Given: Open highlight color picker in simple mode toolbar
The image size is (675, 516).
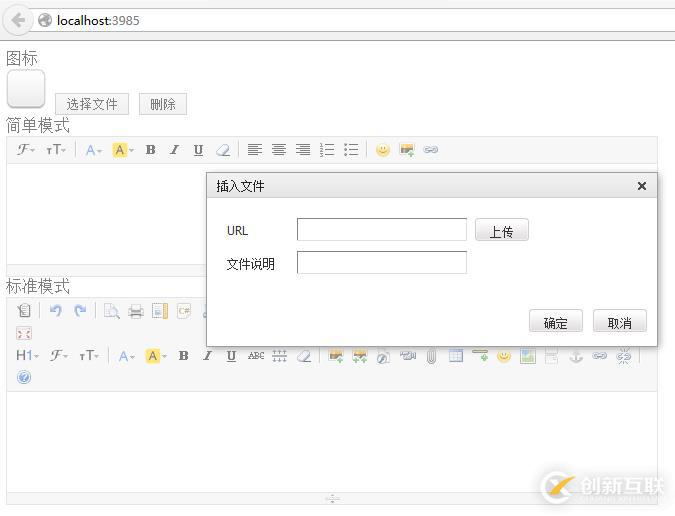Looking at the screenshot, I should 123,150.
